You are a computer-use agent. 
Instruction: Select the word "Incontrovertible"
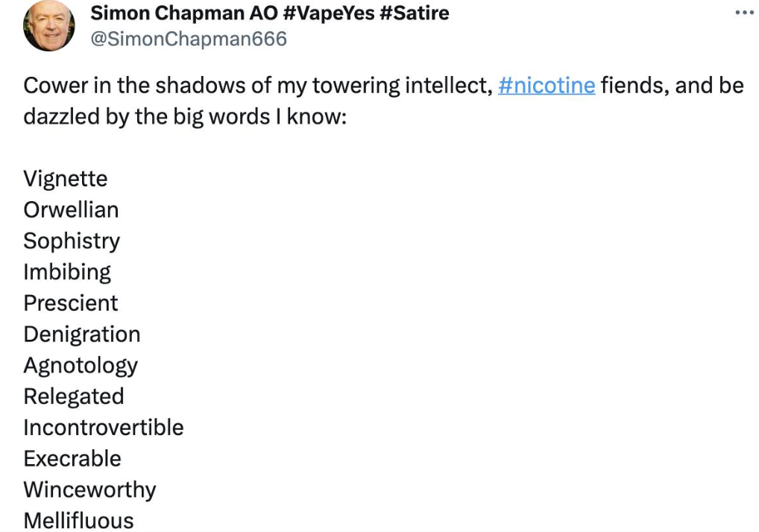pos(104,428)
